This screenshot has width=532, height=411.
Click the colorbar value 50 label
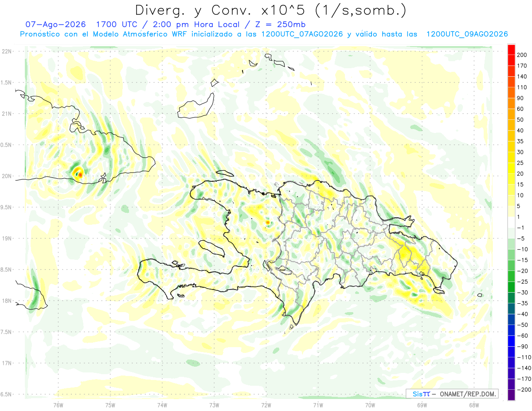[521, 120]
